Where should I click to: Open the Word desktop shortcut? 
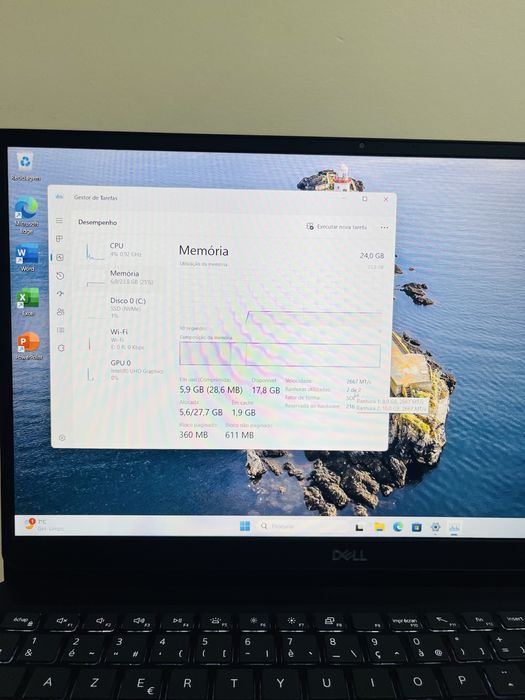pos(27,258)
